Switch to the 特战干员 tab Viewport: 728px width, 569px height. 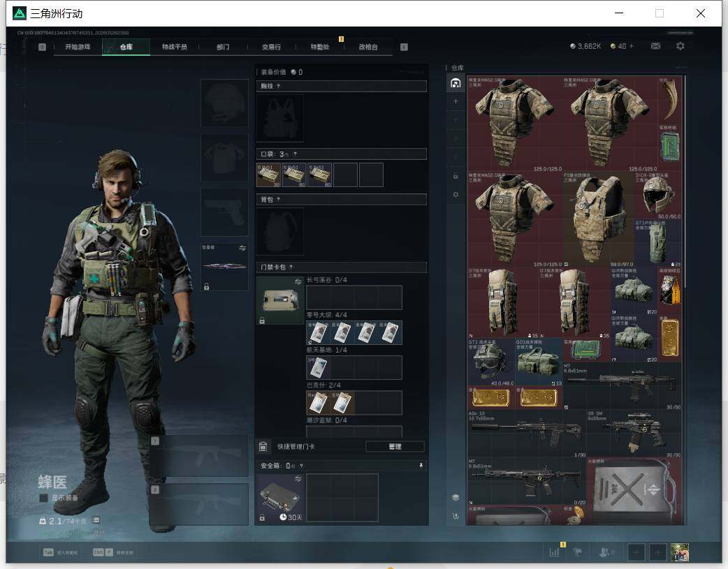point(174,47)
